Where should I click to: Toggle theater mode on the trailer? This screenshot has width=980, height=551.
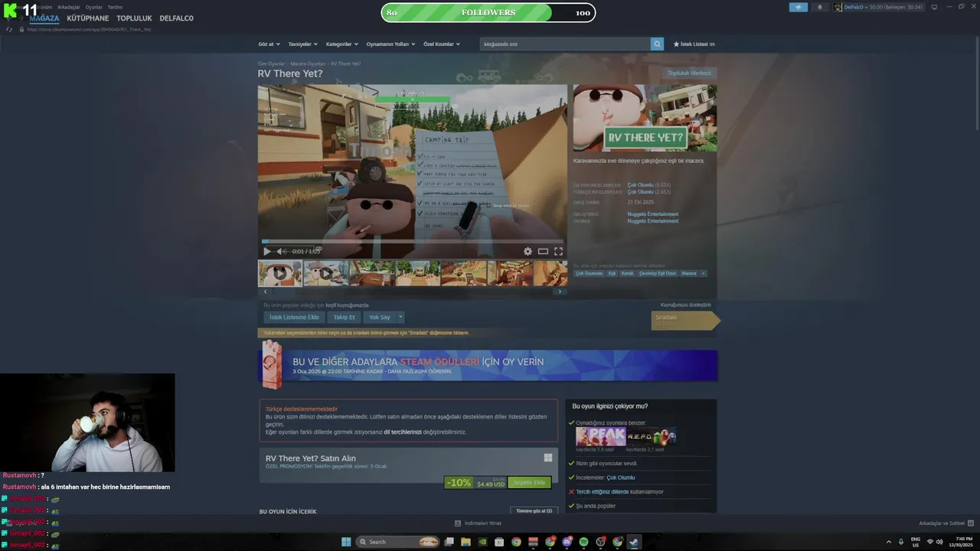543,251
